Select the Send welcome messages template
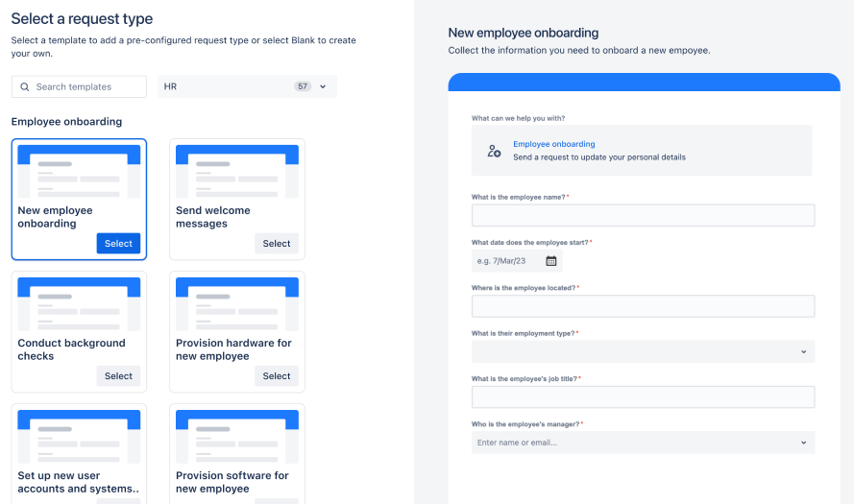The height and width of the screenshot is (504, 854). [277, 244]
